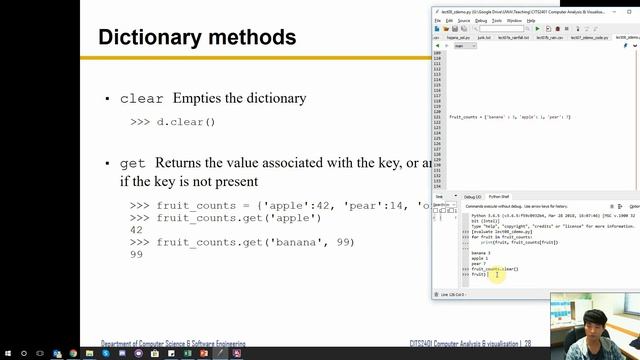Image resolution: width=640 pixels, height=360 pixels.
Task: Open Adobe Acrobat from taskbar
Action: click(x=236, y=353)
